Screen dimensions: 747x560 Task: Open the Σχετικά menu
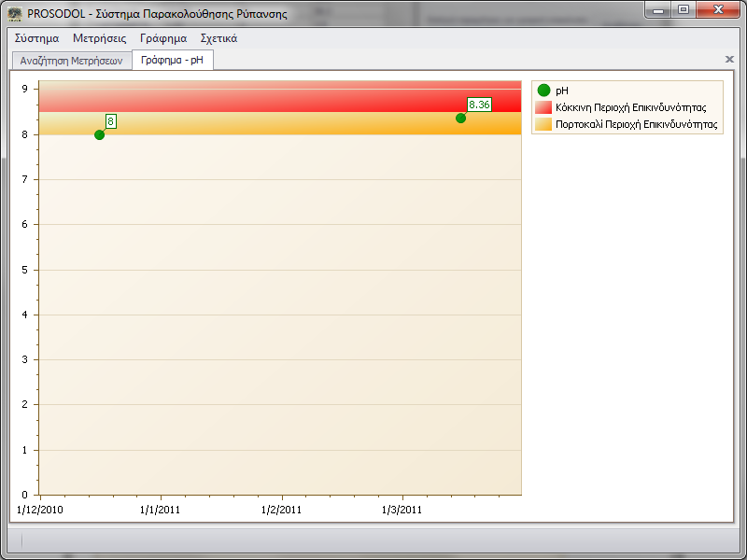click(218, 38)
